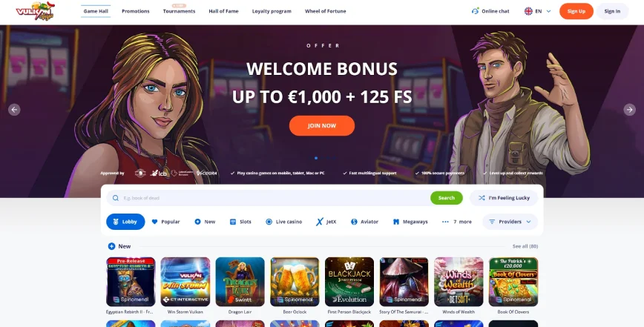644x327 pixels.
Task: Filter games by Popular heart icon
Action: [x=154, y=222]
